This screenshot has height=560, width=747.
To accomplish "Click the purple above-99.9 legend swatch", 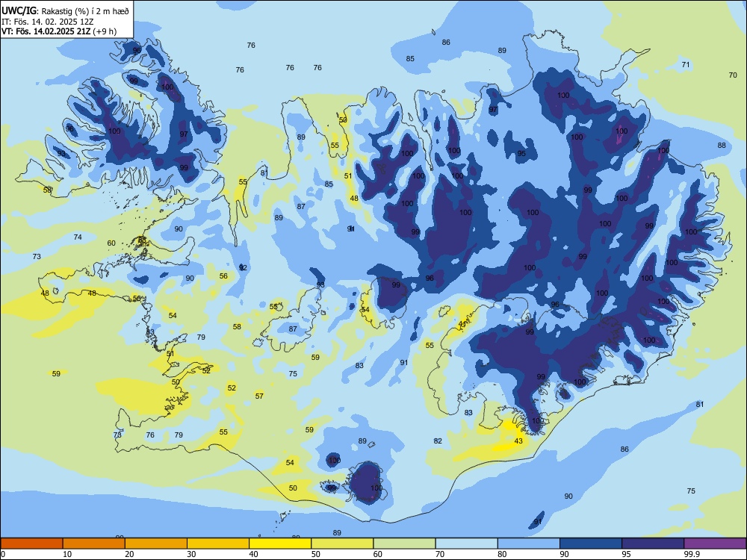I will click(715, 544).
